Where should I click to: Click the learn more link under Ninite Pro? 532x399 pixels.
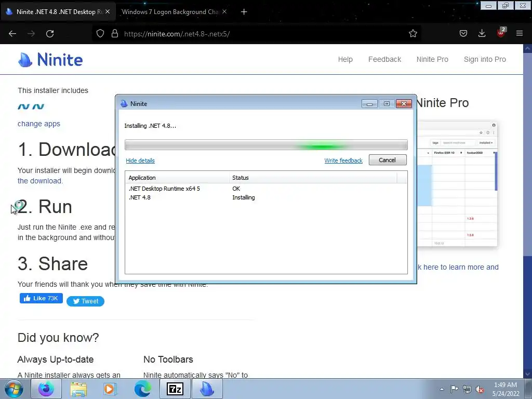(x=458, y=267)
